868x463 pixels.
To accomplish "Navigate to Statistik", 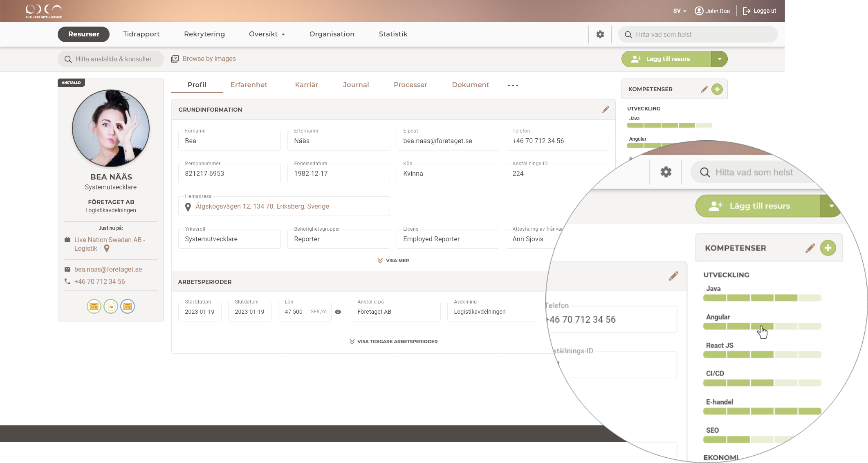I will coord(393,34).
